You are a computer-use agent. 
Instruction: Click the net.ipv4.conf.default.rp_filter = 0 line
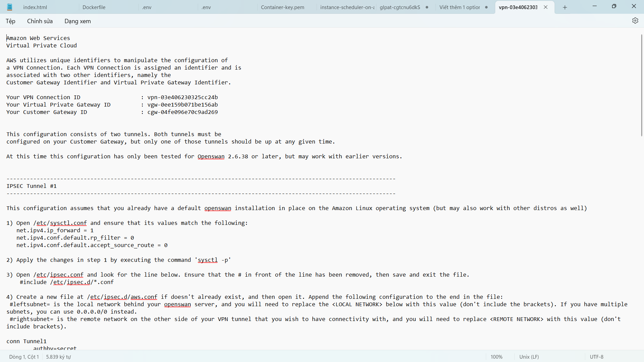(75, 238)
